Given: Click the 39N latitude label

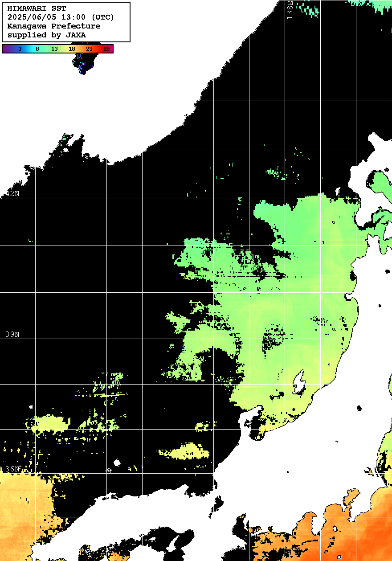Looking at the screenshot, I should point(13,334).
